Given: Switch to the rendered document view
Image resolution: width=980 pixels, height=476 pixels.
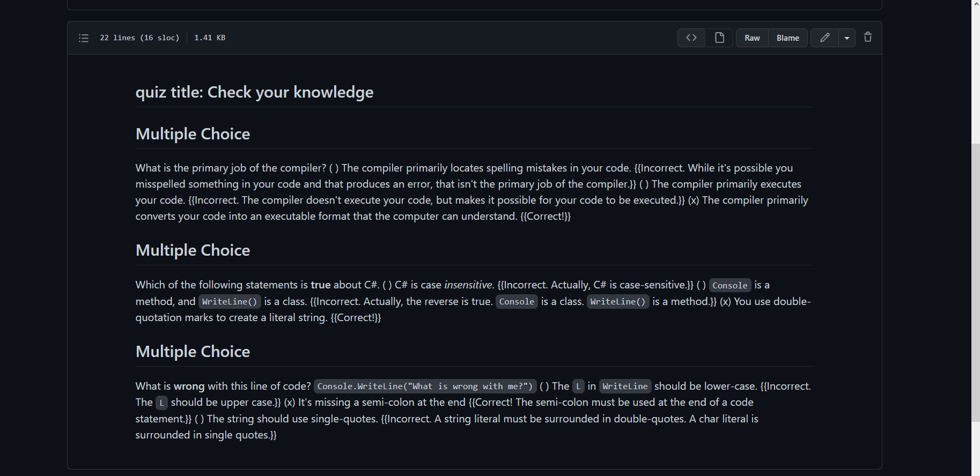Looking at the screenshot, I should (719, 38).
